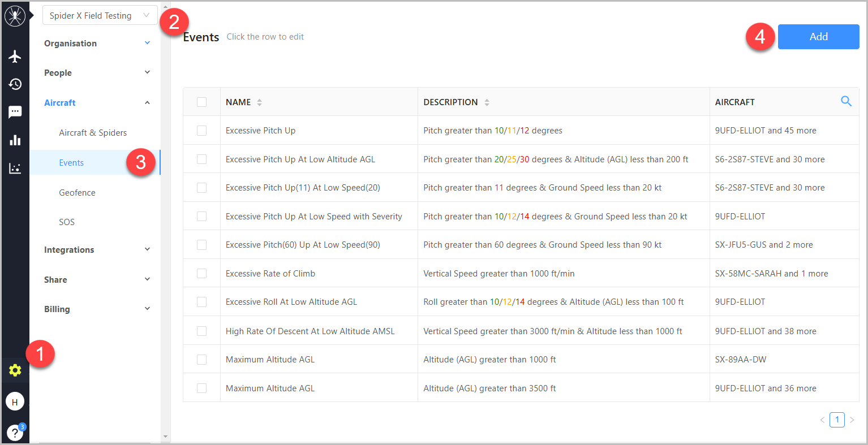
Task: Check the Excessive Pitch Up row checkbox
Action: tap(201, 131)
